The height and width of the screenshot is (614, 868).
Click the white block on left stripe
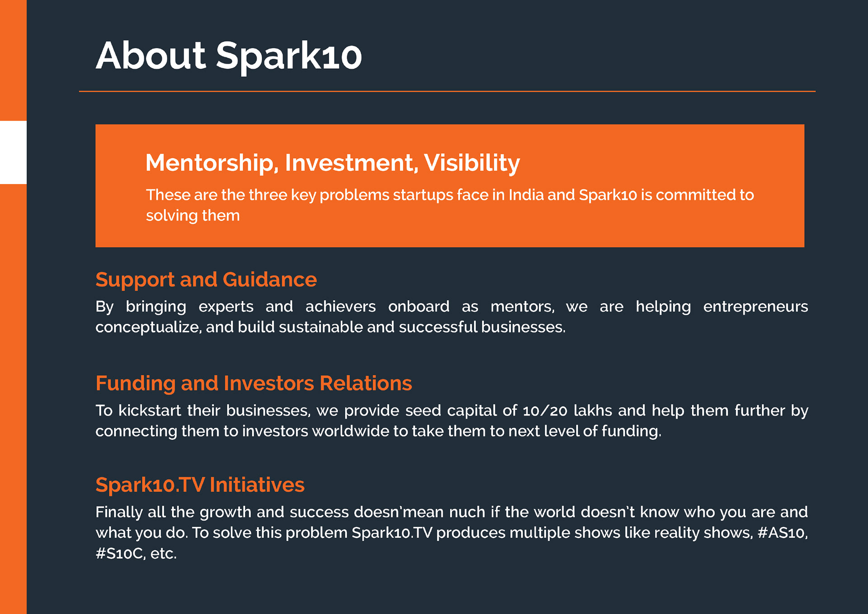pos(13,152)
